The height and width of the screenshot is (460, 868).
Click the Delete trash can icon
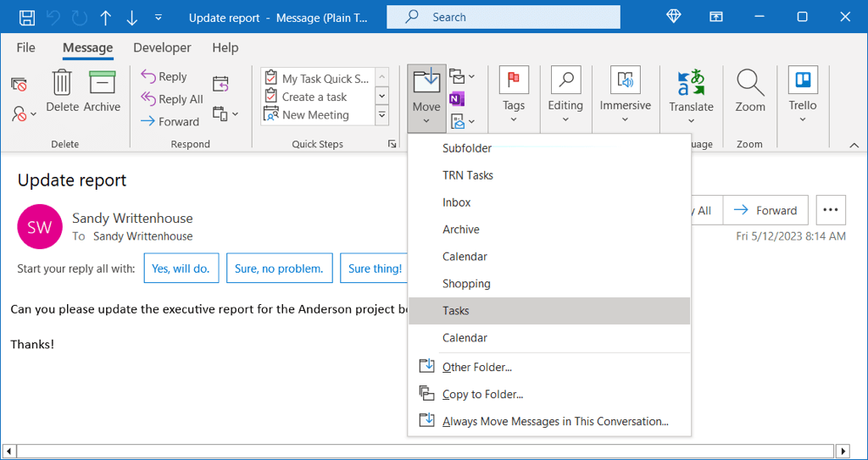[62, 83]
